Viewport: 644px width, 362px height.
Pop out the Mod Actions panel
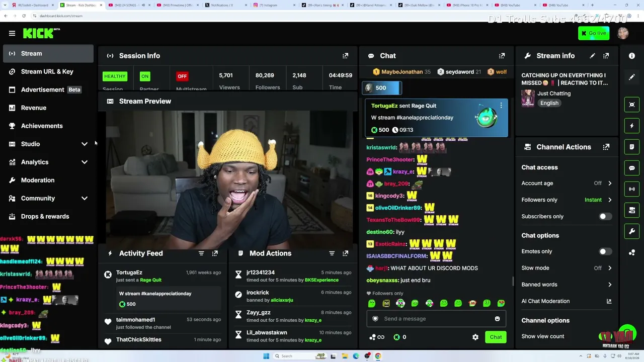pos(345,253)
